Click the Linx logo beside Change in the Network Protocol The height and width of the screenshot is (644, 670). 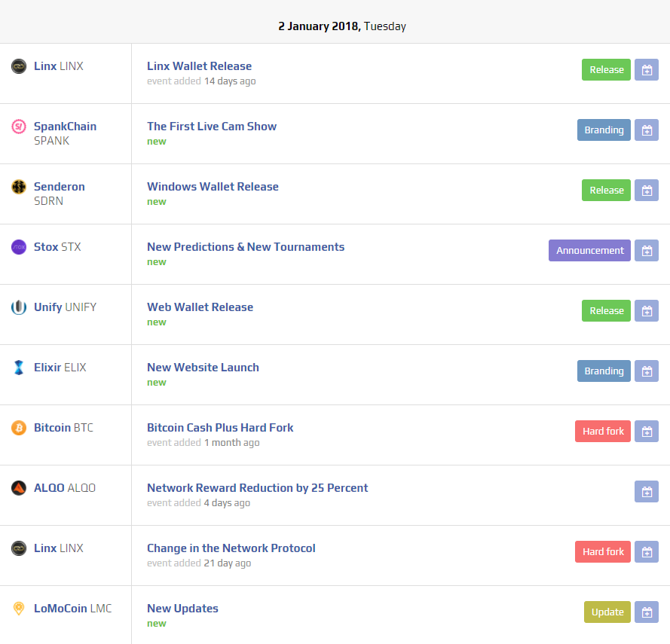coord(19,548)
